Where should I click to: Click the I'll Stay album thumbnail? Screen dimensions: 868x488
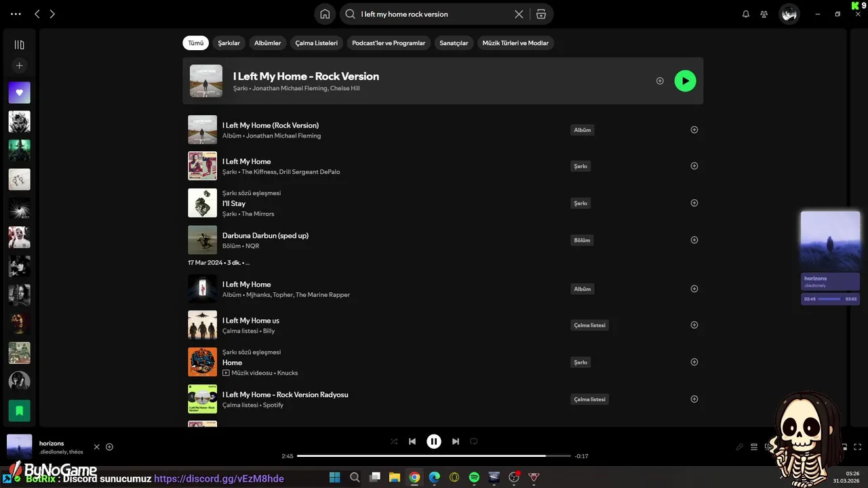[x=202, y=203]
